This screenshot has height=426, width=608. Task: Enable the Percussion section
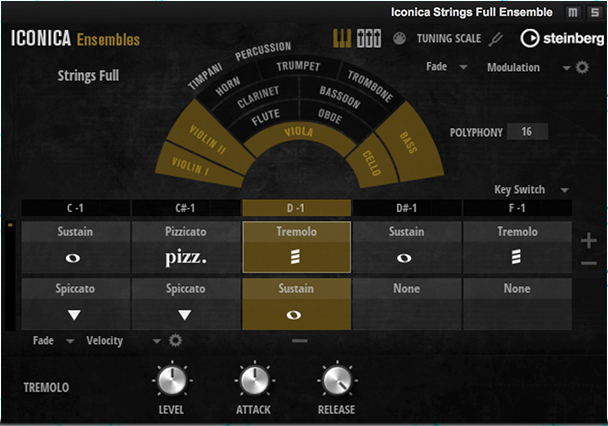(263, 51)
